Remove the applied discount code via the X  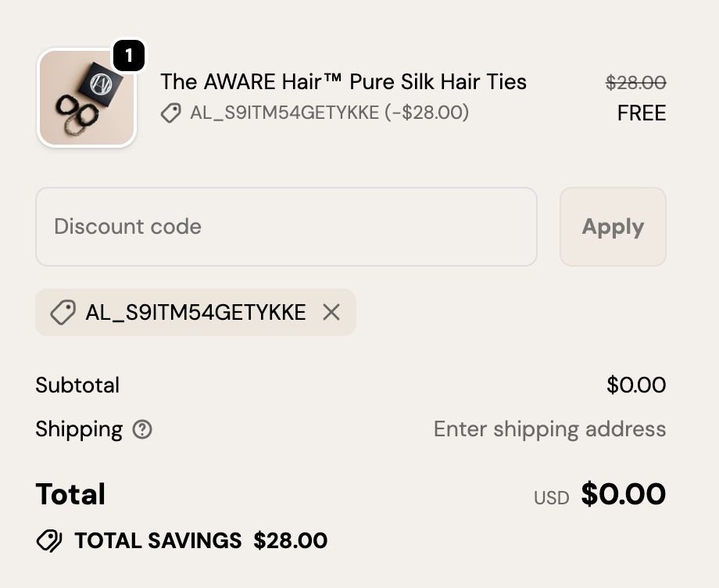(x=331, y=312)
